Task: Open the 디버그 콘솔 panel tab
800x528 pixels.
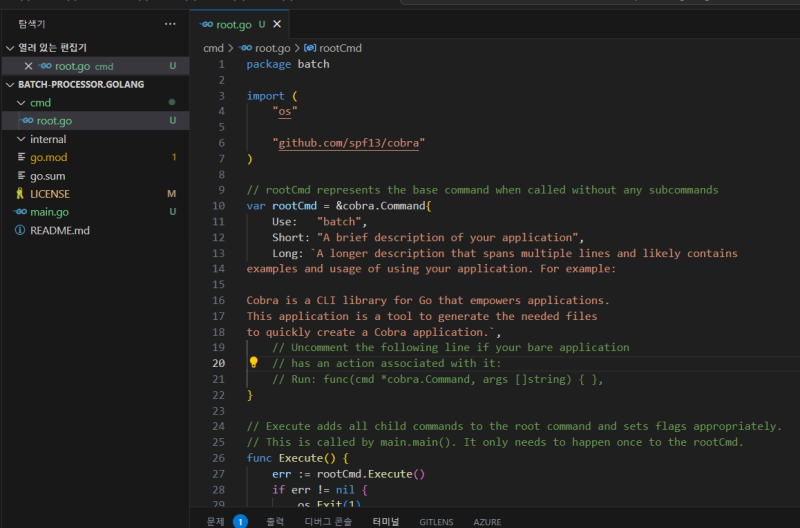Action: 328,521
